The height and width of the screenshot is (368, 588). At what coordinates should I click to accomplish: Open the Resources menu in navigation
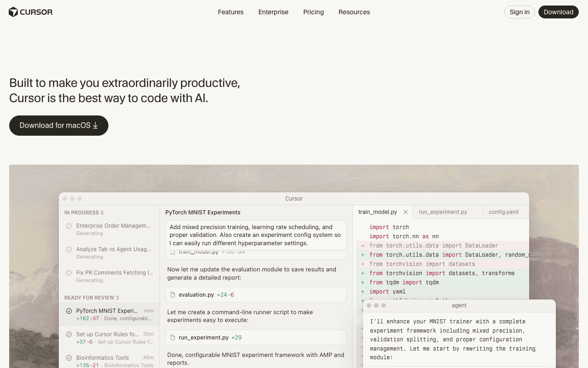pyautogui.click(x=354, y=12)
